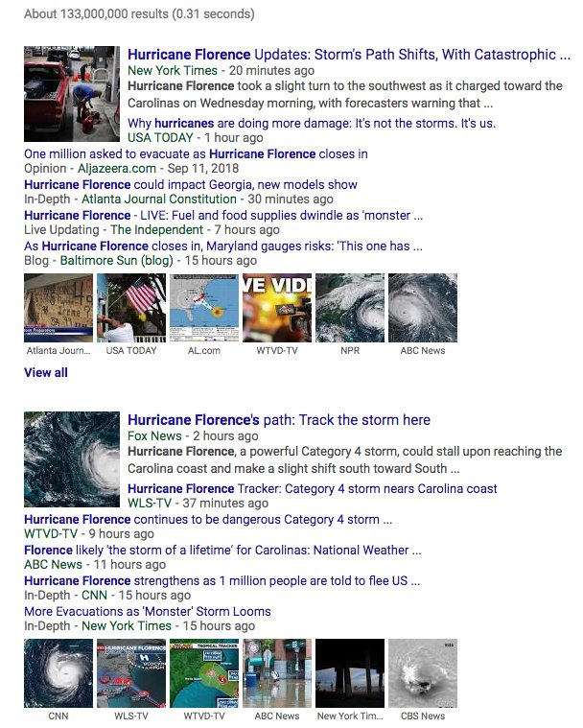Click the 'New York Times - 20 minutes ago' source
The width and height of the screenshot is (583, 728).
pos(221,70)
